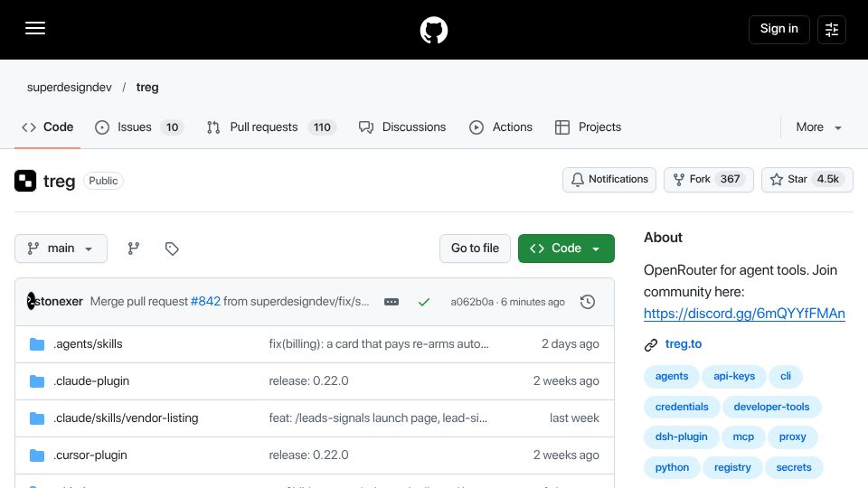Open the treg.to website link
Screen dimensions: 868x488
[684, 344]
